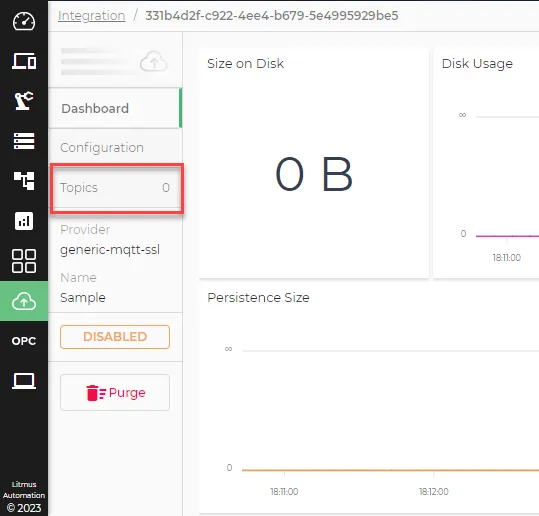Image resolution: width=539 pixels, height=516 pixels.
Task: Click the grey cloud icon above Dashboard
Action: 153,62
